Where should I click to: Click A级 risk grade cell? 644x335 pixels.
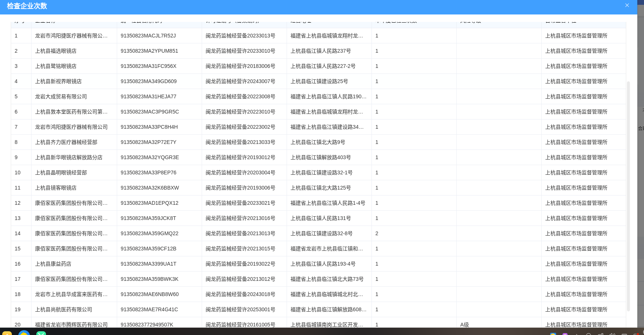(465, 325)
